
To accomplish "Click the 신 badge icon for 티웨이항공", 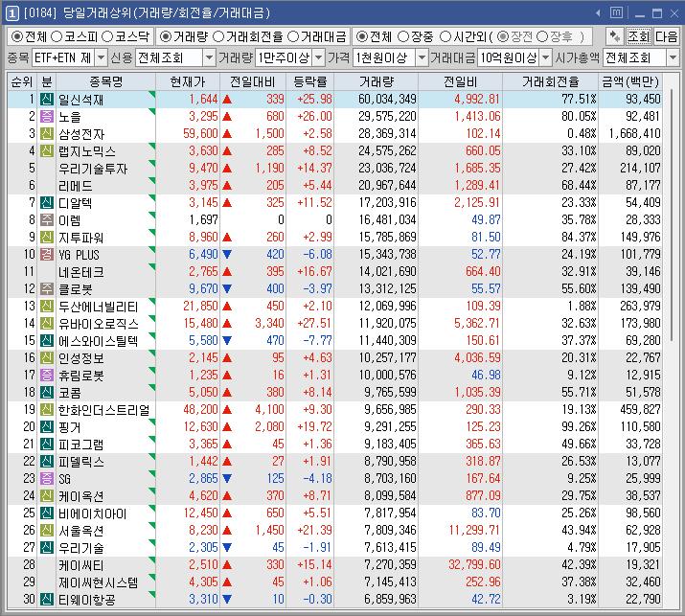I will 47,599.
